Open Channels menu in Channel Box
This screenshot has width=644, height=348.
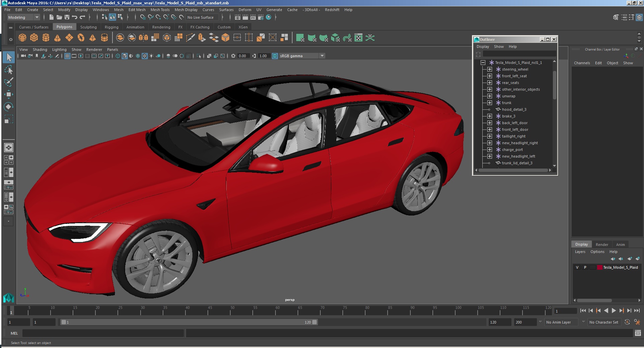[582, 63]
